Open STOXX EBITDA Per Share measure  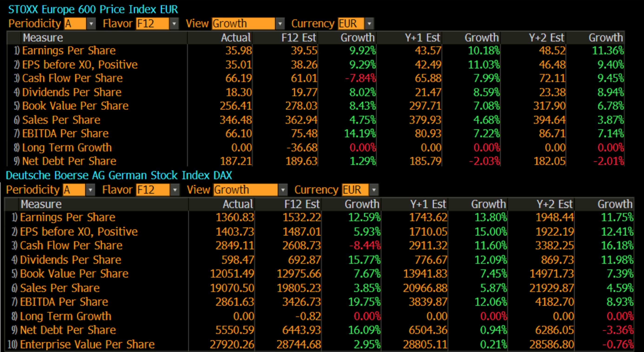click(x=65, y=133)
